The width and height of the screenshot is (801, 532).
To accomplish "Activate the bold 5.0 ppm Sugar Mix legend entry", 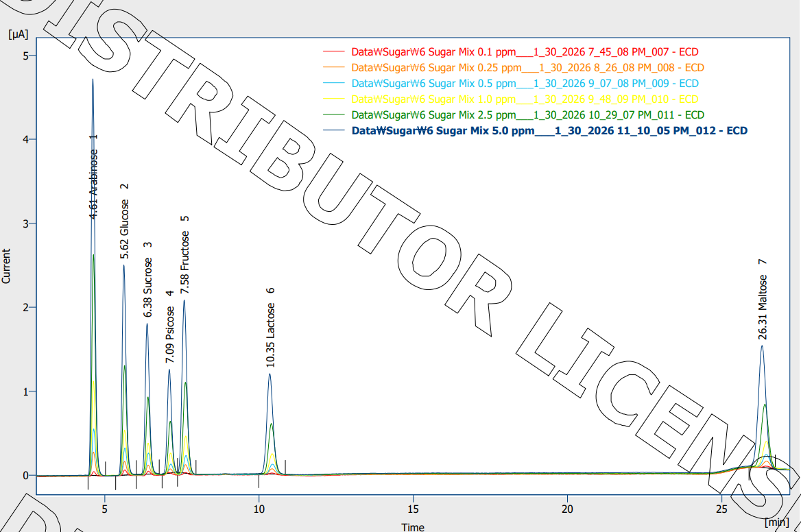I will (x=549, y=130).
